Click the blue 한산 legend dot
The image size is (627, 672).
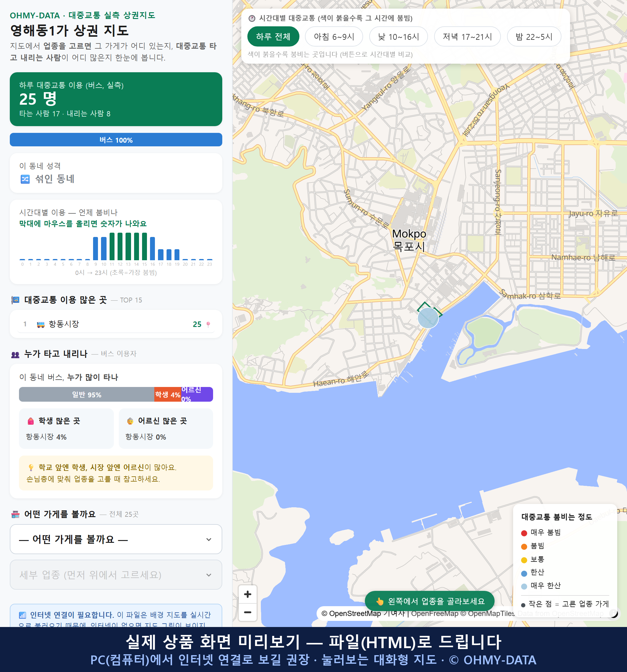[524, 573]
